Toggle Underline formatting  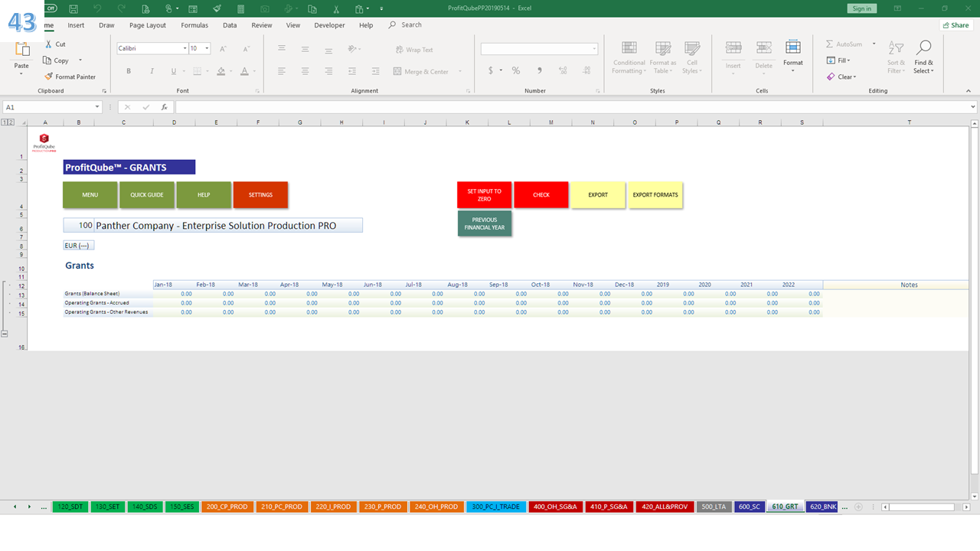[x=173, y=71]
